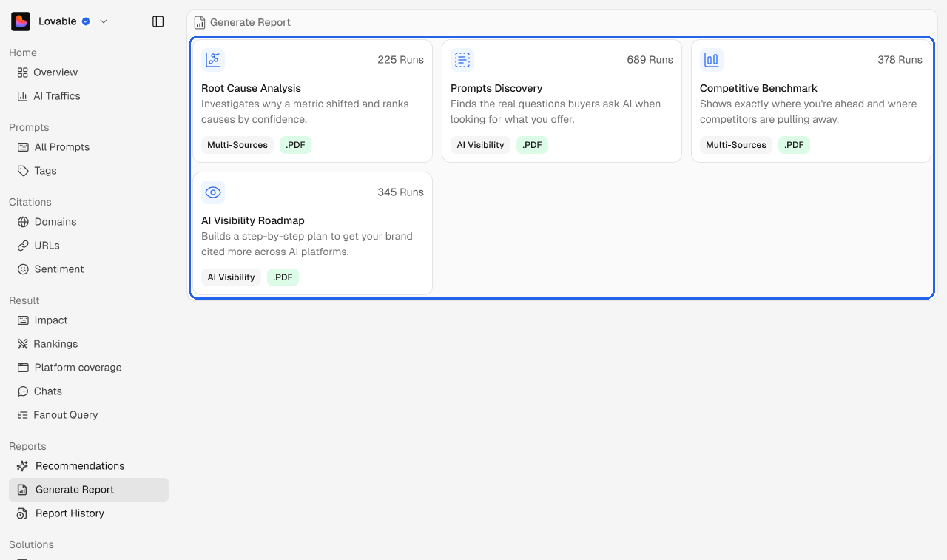Click the Lovable logo icon
The height and width of the screenshot is (560, 947).
[21, 21]
